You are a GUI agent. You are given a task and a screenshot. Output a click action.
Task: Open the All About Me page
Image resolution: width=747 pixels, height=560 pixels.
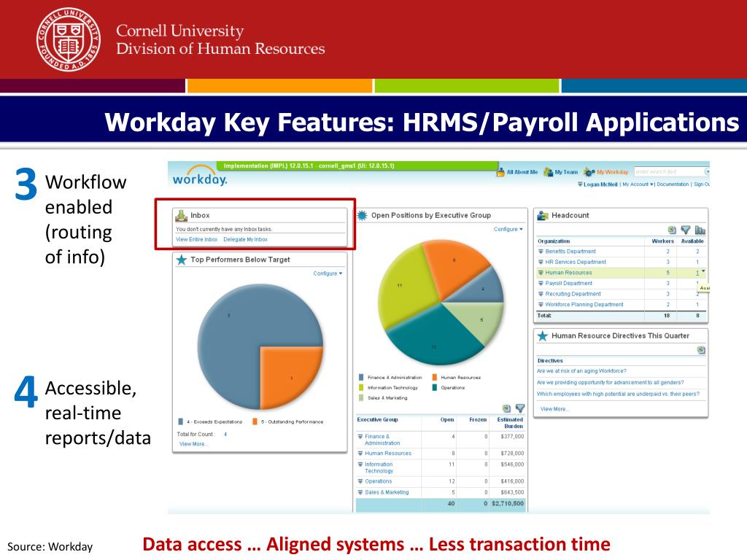point(517,172)
